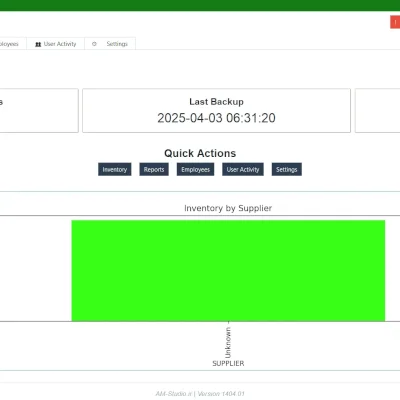The width and height of the screenshot is (400, 400).
Task: Click the cut-off card right of Last Backup
Action: pyautogui.click(x=378, y=110)
